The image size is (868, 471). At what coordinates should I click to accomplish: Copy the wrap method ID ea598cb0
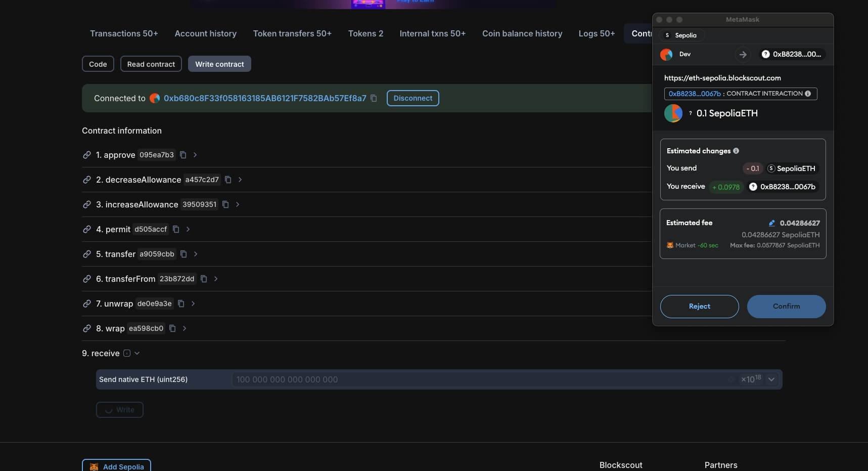[172, 328]
